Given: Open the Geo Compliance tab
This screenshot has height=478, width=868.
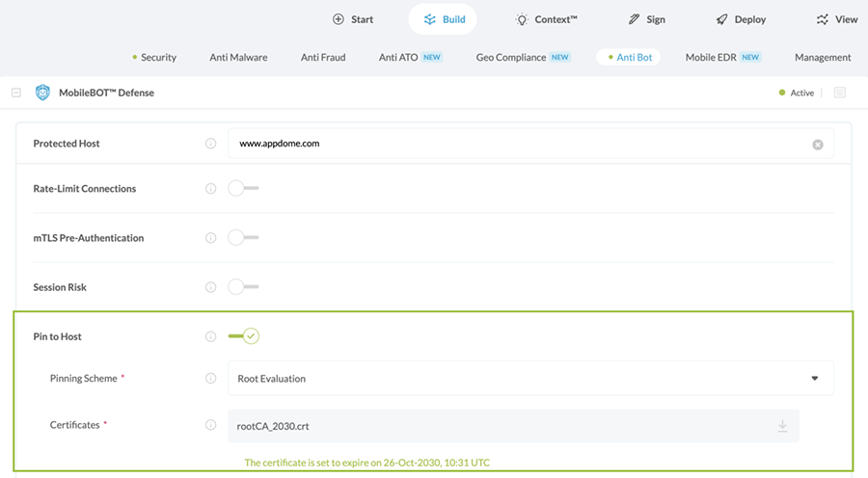Looking at the screenshot, I should [511, 58].
